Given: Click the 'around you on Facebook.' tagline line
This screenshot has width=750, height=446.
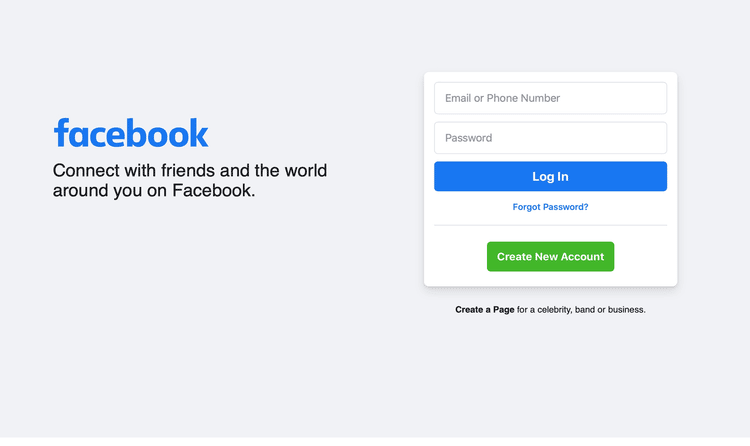Looking at the screenshot, I should pyautogui.click(x=154, y=190).
